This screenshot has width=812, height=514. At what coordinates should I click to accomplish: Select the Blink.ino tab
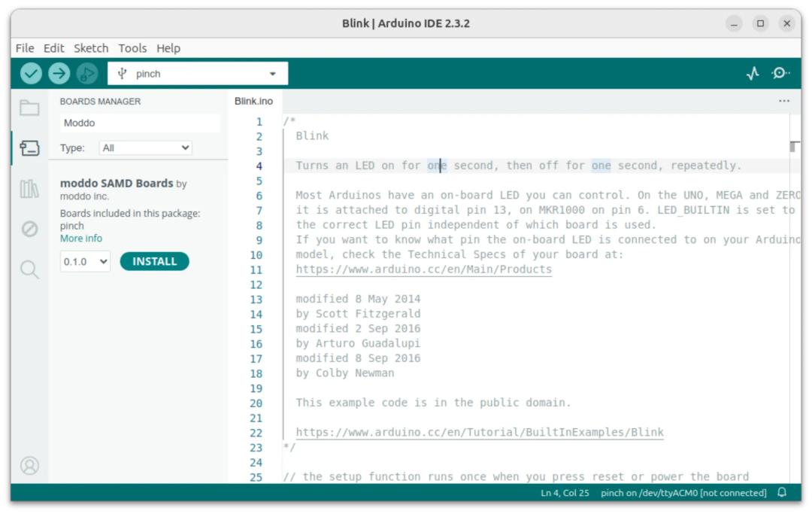coord(254,101)
